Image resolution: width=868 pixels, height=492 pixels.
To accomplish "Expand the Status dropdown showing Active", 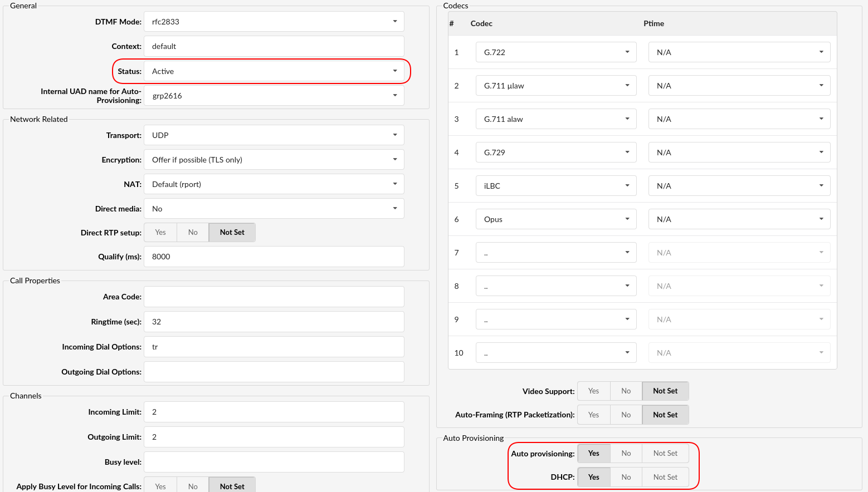I will [x=274, y=71].
